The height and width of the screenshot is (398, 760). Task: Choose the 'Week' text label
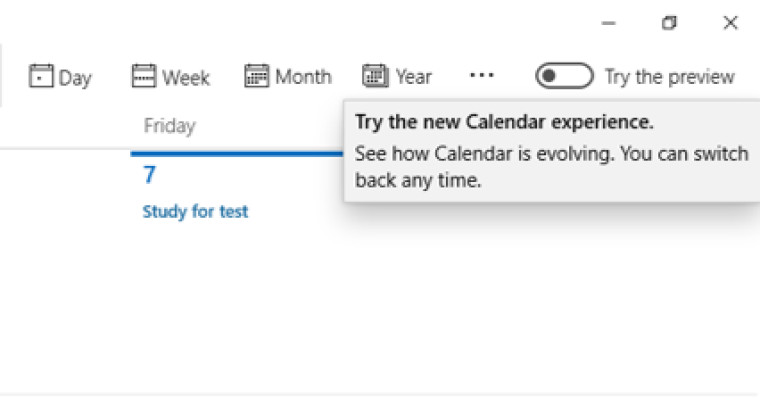click(x=186, y=78)
